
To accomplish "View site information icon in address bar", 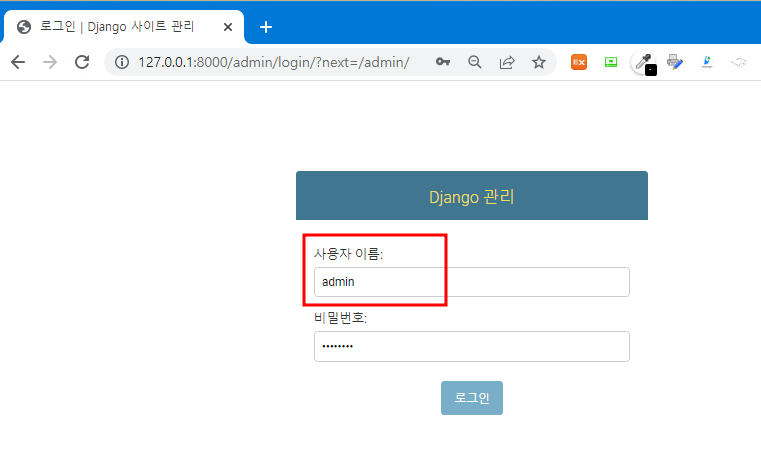I will 122,62.
